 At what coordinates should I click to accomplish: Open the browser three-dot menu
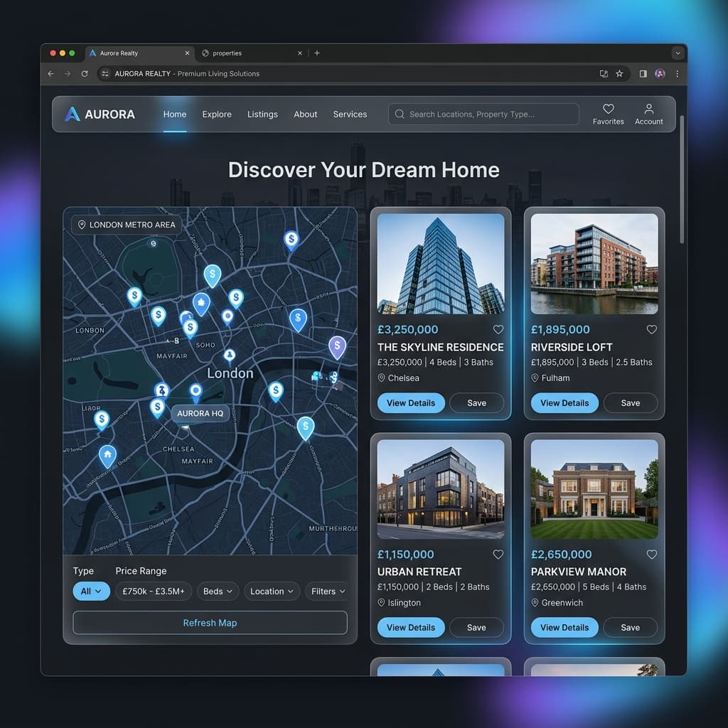click(x=678, y=74)
